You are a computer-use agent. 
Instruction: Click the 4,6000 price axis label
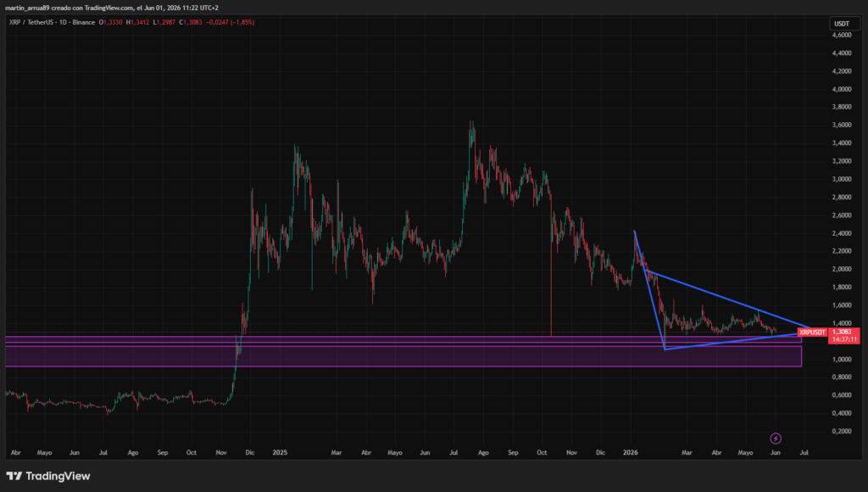coord(842,35)
